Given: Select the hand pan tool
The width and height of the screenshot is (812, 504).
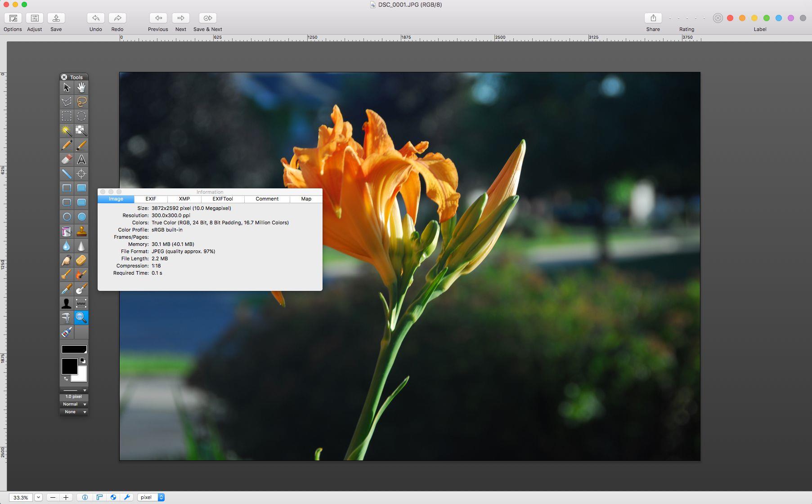Looking at the screenshot, I should [81, 87].
